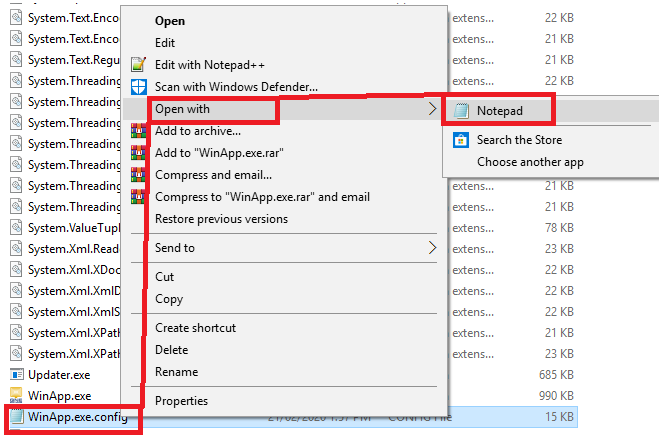The image size is (659, 447).
Task: Choose Copy from the context menu
Action: 169,299
